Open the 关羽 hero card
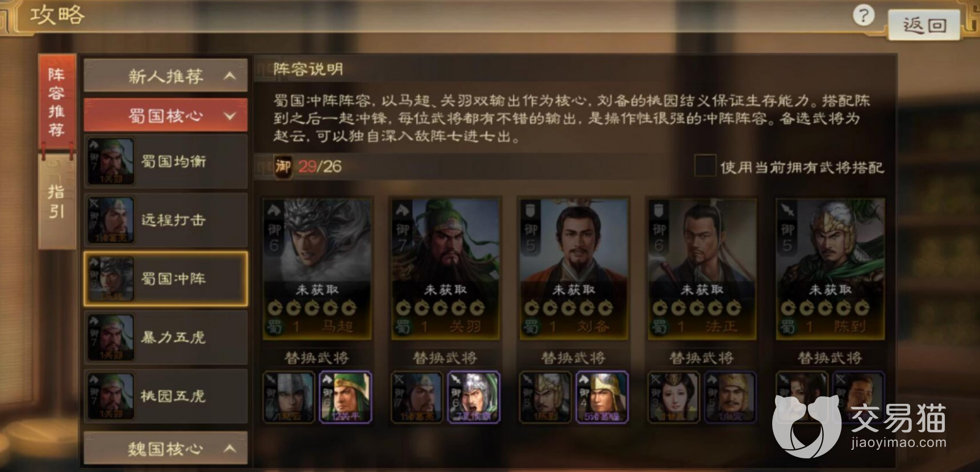Viewport: 980px width, 472px height. [x=446, y=269]
